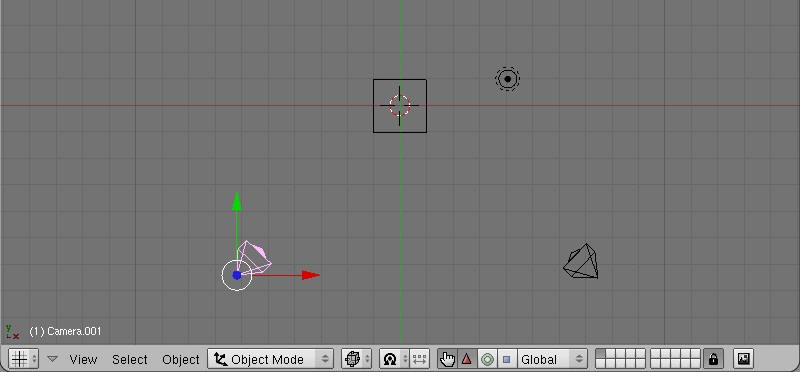The image size is (800, 372).
Task: Click the red X axis manipulator arrow
Action: [x=311, y=275]
